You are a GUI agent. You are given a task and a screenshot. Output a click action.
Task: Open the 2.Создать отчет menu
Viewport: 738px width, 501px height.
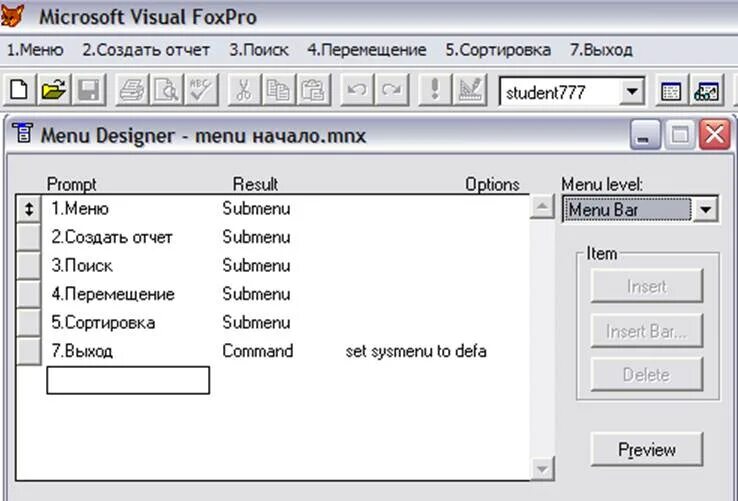146,50
